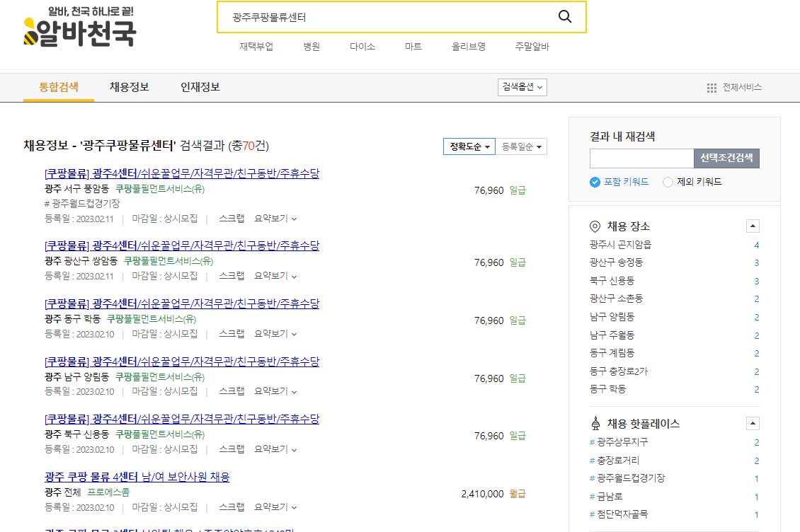Screen dimensions: 800x532
Task: Filter by 동구 계림동 location
Action: [x=612, y=353]
